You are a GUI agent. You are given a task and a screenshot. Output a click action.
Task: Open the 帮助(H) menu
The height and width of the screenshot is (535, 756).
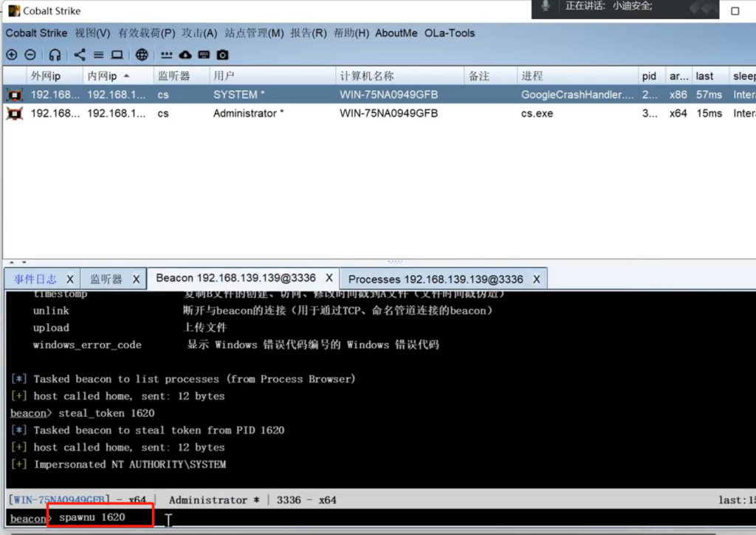tap(351, 33)
